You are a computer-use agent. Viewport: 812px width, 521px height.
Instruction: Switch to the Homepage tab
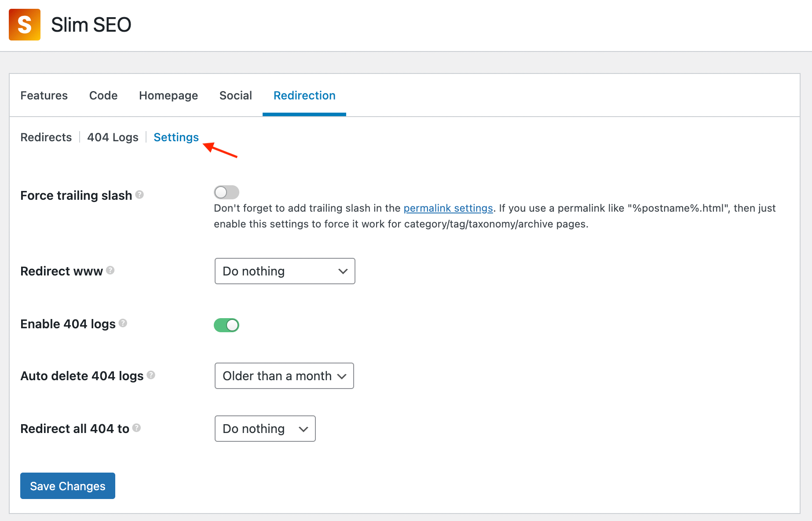168,95
